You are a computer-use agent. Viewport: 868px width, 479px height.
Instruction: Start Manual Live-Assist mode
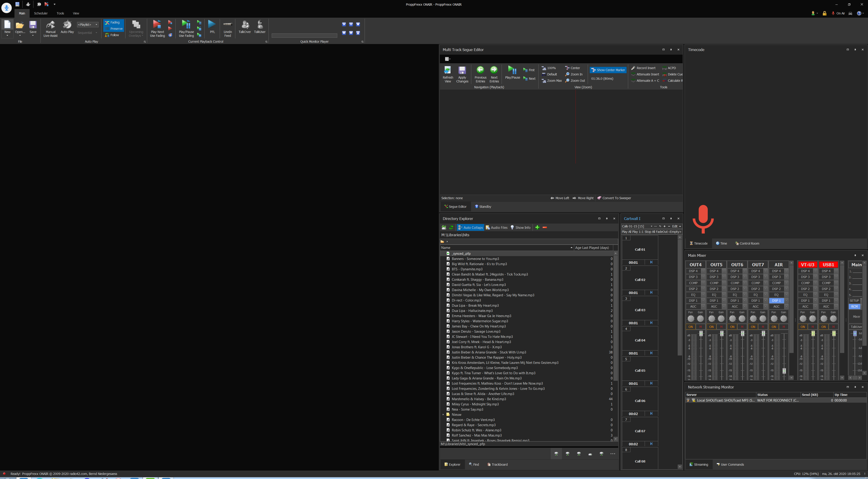click(51, 29)
